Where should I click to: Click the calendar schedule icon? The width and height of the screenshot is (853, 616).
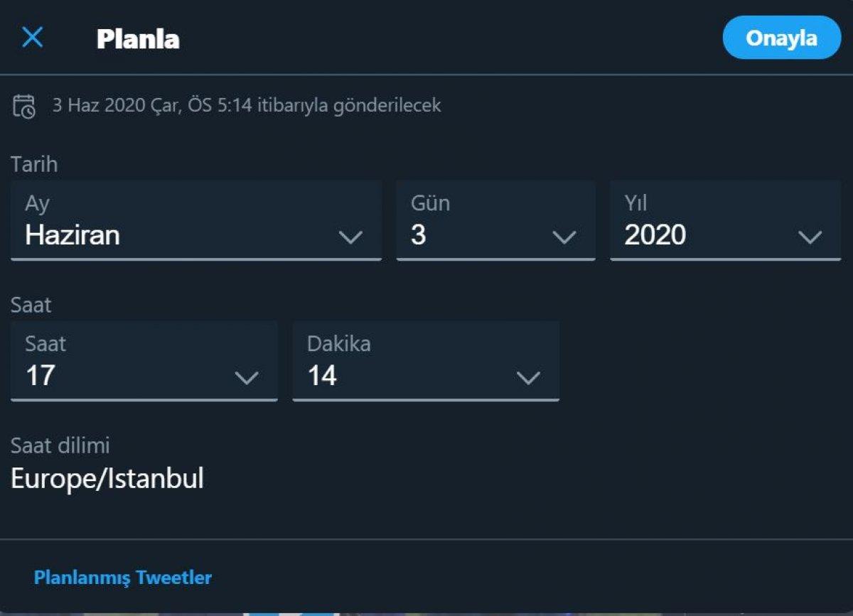pos(23,105)
